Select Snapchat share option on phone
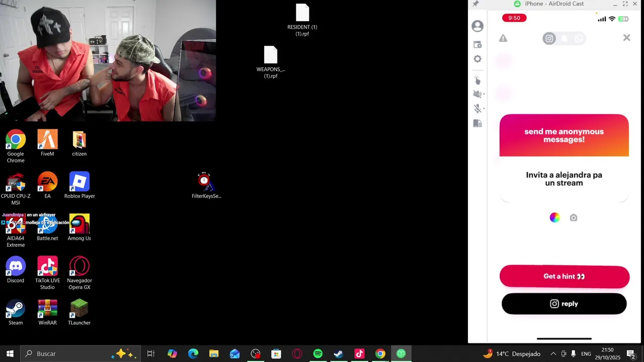 click(x=565, y=38)
